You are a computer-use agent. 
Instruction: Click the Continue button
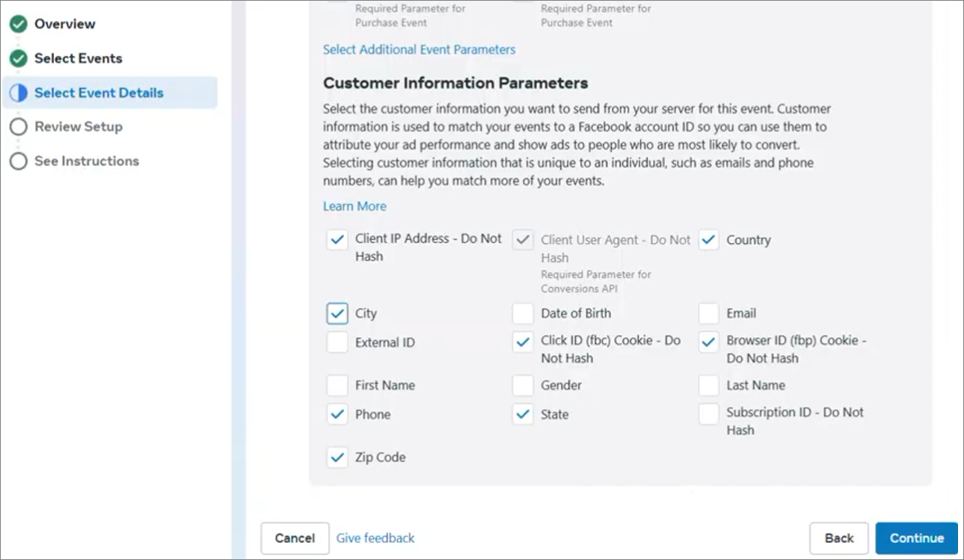pyautogui.click(x=917, y=538)
